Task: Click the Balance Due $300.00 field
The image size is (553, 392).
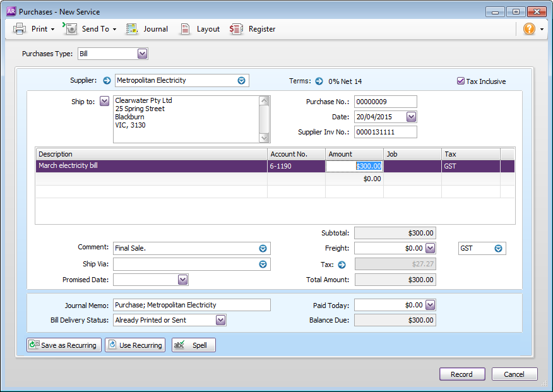Action: pos(395,320)
